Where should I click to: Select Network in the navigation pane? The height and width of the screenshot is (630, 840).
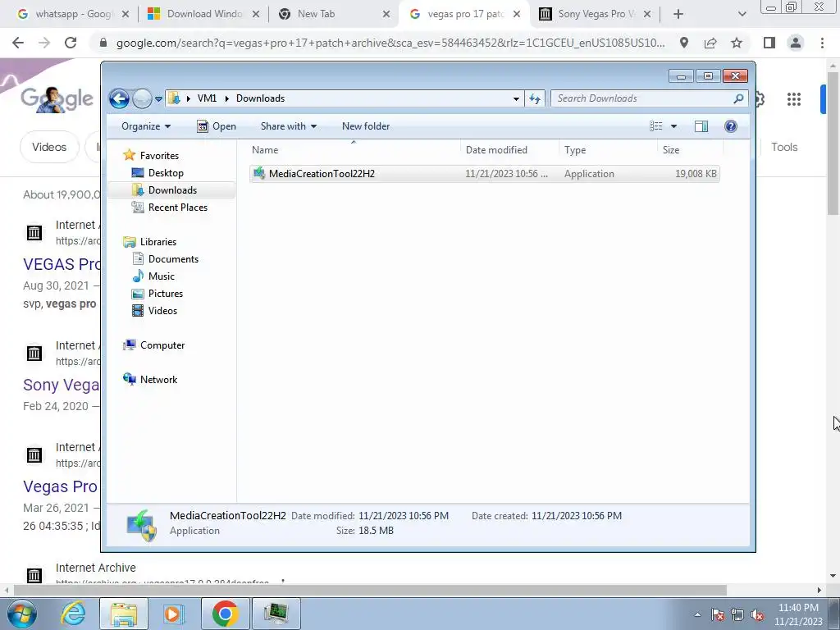(x=151, y=380)
